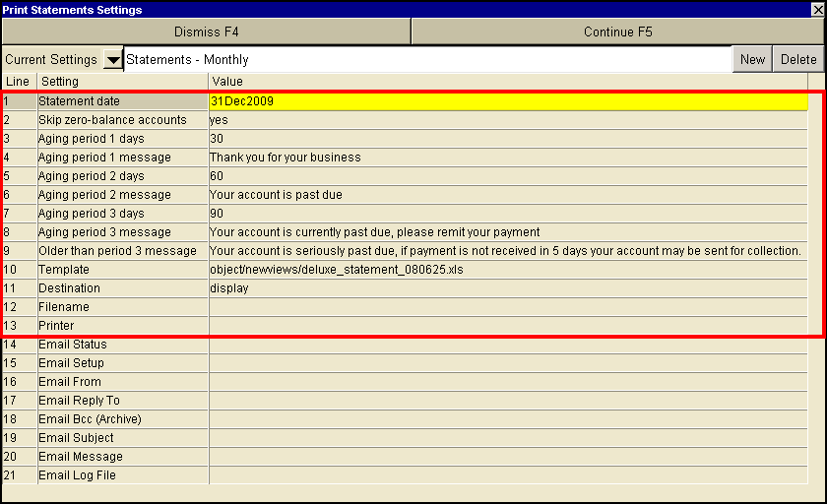Screen dimensions: 827x504
Task: Select the Email Status row
Action: click(x=73, y=345)
